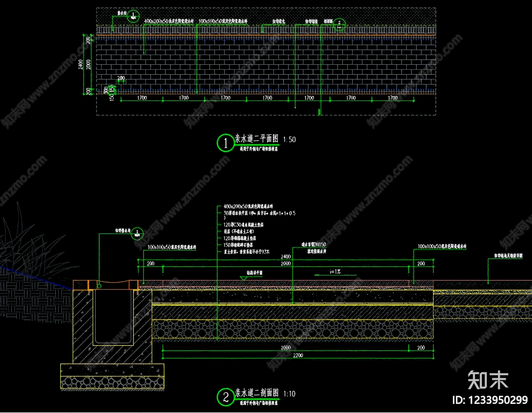Screen dimensions: 532x413
Task: Click the 2400 dimension above the section
Action: point(286,257)
